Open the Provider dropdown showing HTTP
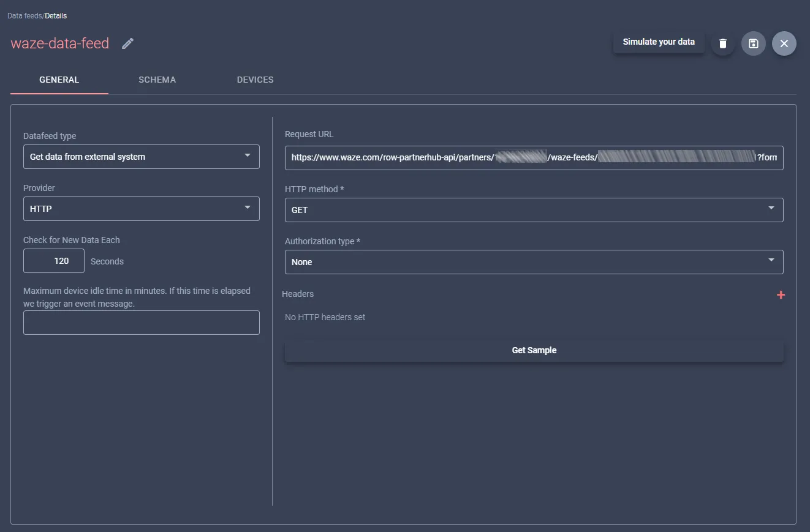This screenshot has height=532, width=810. point(142,209)
